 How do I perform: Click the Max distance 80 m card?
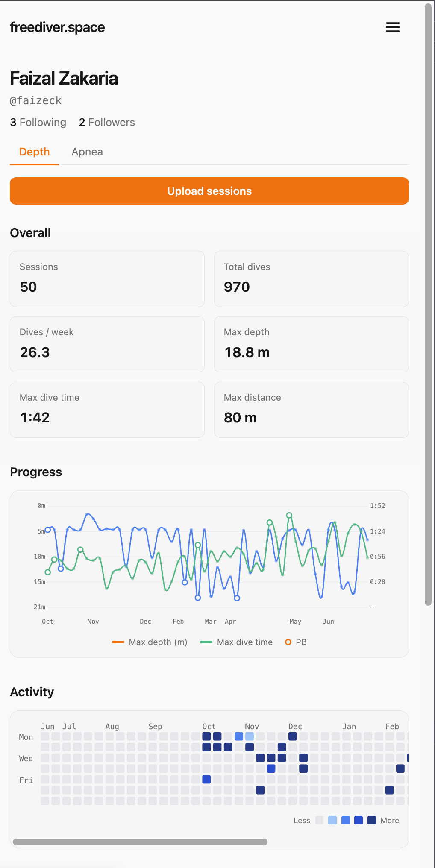tap(312, 410)
